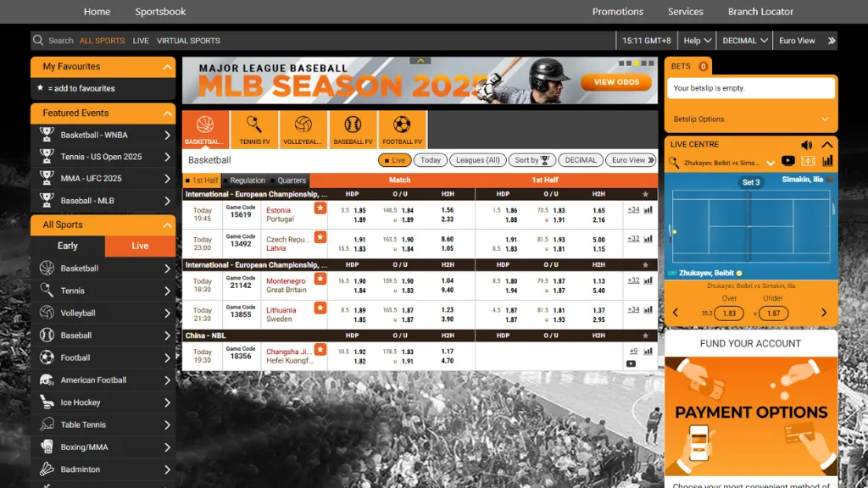
Task: Favourite the China - NBL league star
Action: [x=645, y=335]
